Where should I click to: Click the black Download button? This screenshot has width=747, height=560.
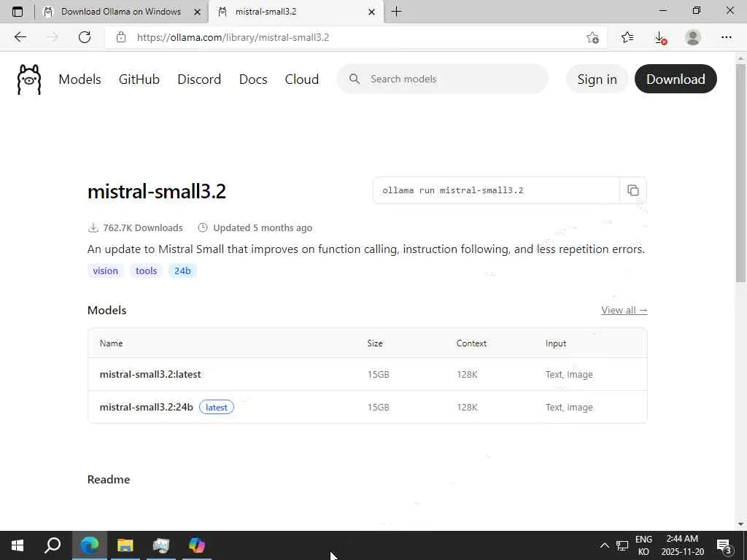pos(676,79)
